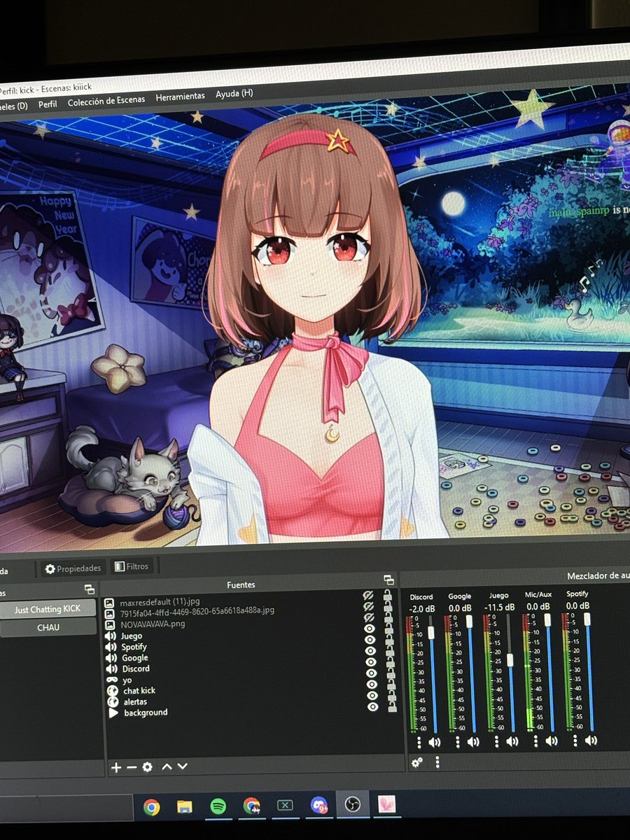
Task: Open the Colección de Escenas menu
Action: (x=106, y=100)
